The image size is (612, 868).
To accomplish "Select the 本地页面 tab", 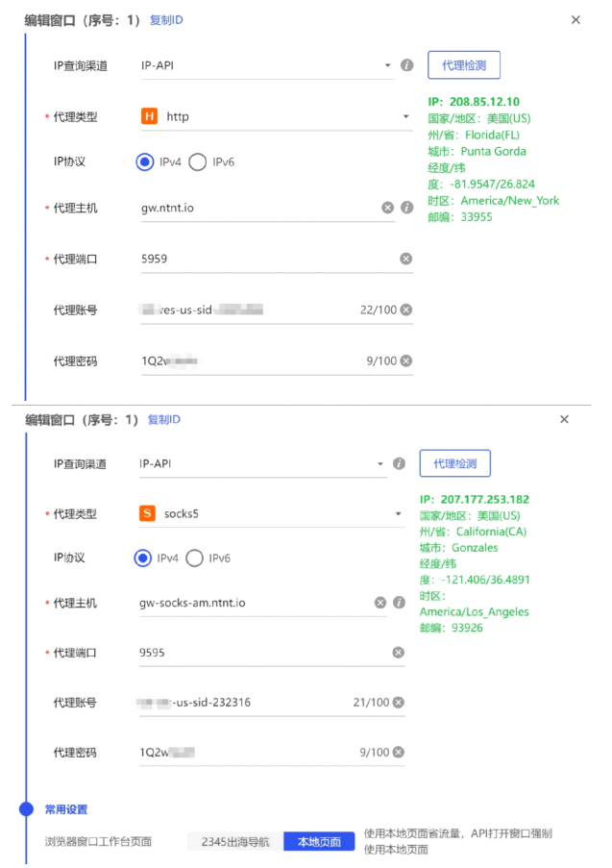I will [317, 842].
